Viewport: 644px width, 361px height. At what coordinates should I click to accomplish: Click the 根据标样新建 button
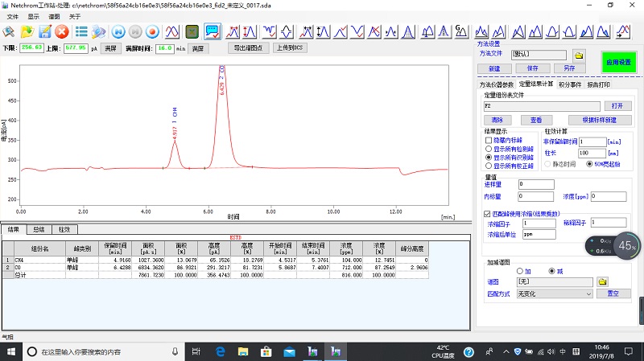tap(600, 120)
